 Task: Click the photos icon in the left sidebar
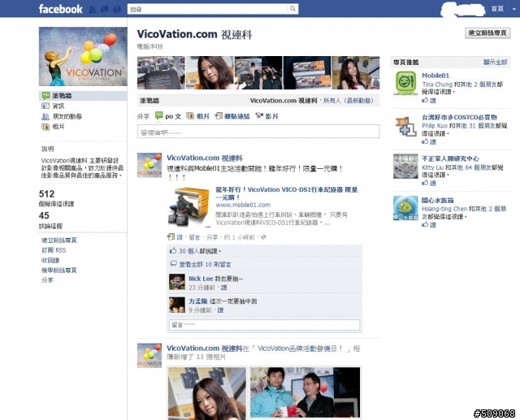[x=45, y=127]
